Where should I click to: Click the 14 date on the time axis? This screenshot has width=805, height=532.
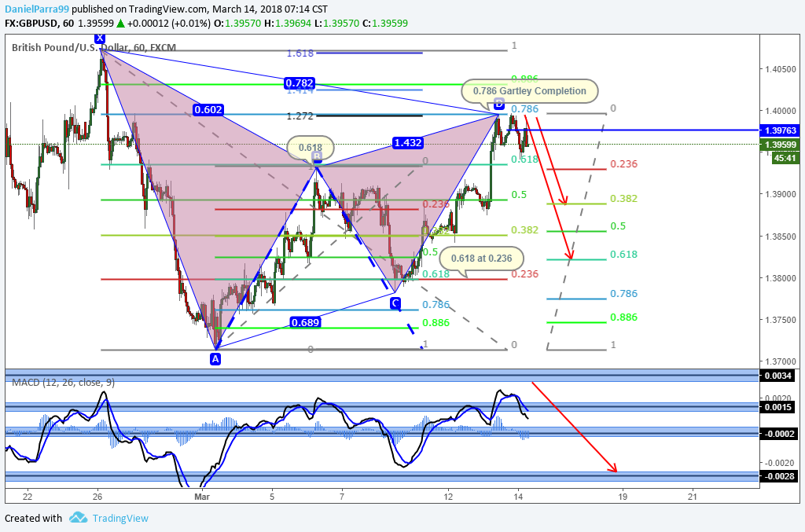[x=519, y=497]
